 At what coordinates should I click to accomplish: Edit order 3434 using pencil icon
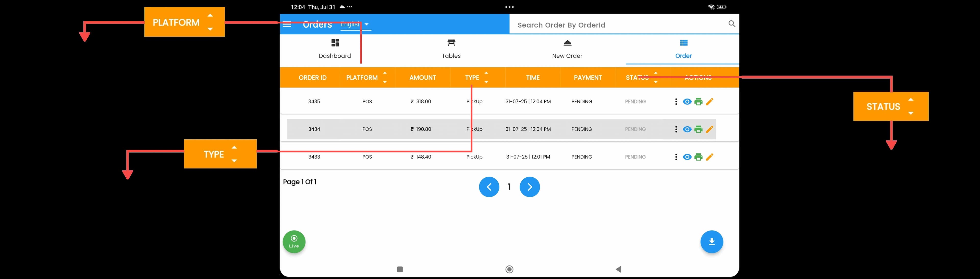(709, 129)
